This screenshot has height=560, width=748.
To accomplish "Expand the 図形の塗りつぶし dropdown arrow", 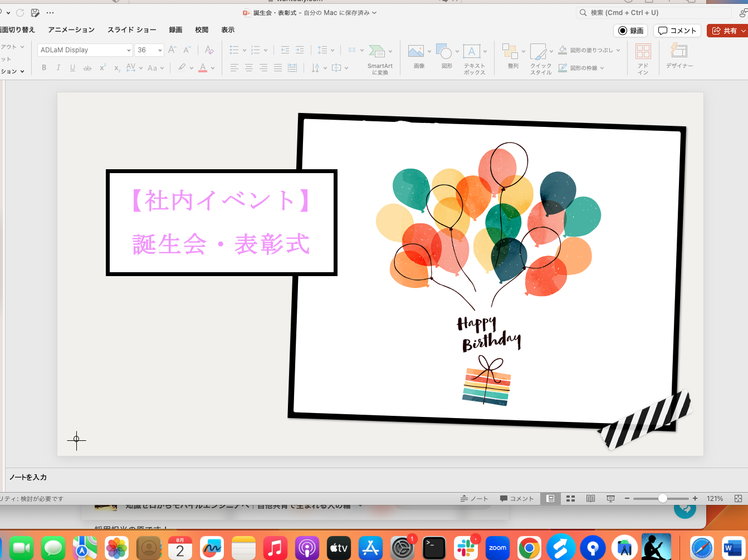I will [x=618, y=50].
